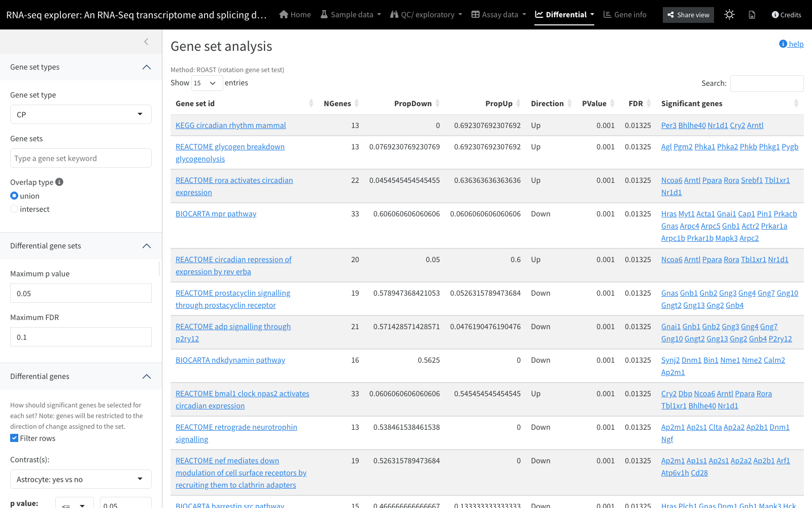Image resolution: width=812 pixels, height=508 pixels.
Task: Open the p value operator dropdown
Action: 74,503
